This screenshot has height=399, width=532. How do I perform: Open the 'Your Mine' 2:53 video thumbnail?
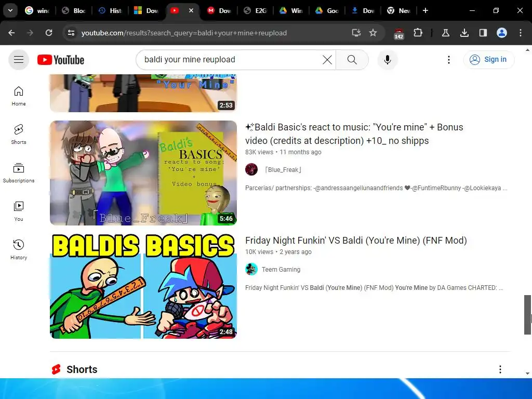143,93
